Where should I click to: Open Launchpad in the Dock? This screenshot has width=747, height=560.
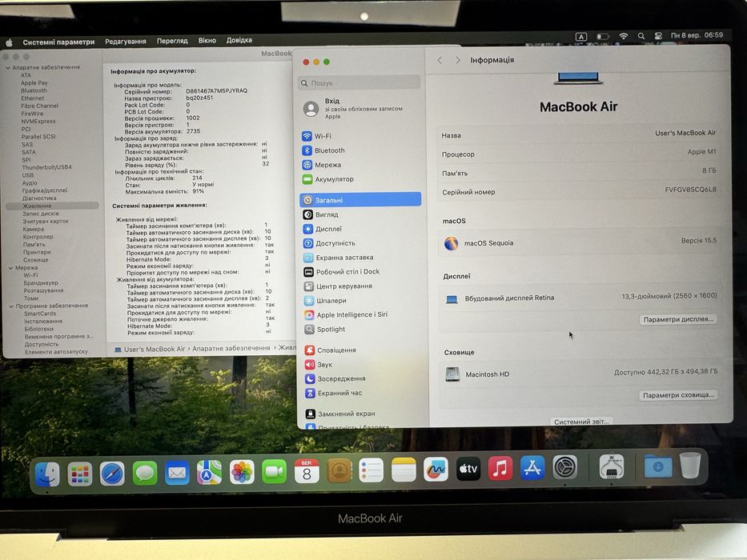pos(79,474)
